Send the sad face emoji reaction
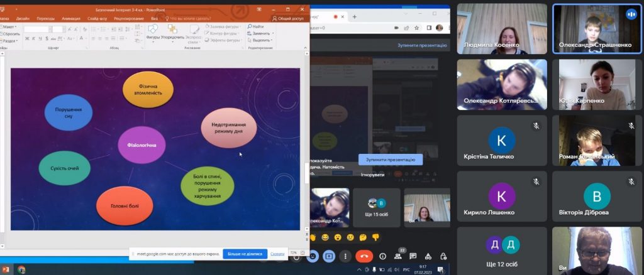644x275 pixels. tap(350, 237)
